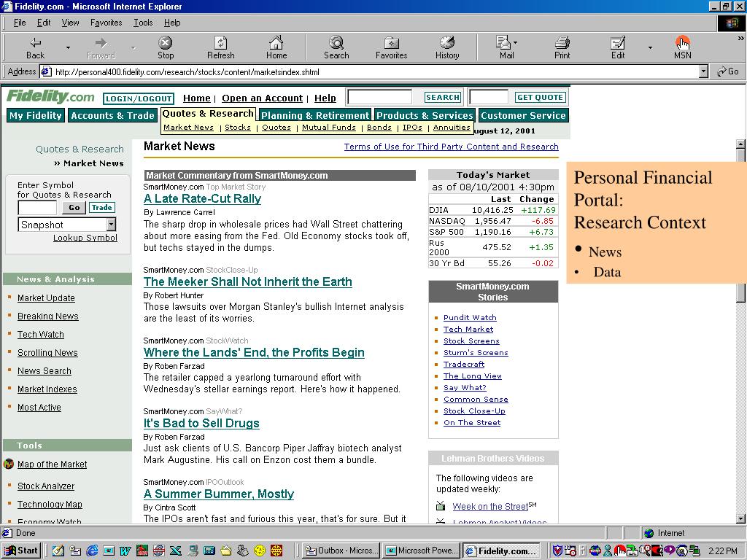This screenshot has height=560, width=747.
Task: Select the Planning & Retirement tab
Action: 315,115
